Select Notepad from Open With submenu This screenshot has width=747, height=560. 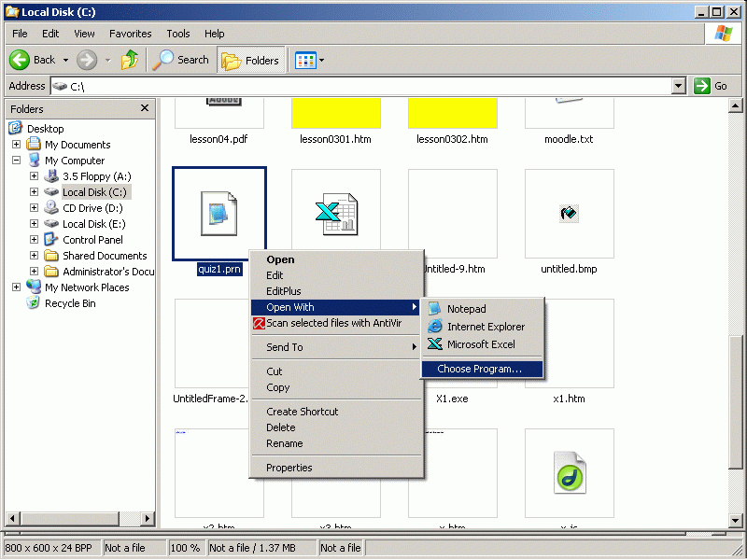466,309
